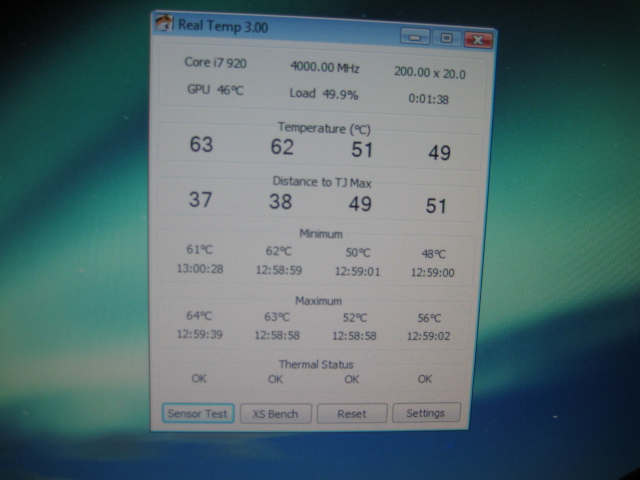Click the Distance to TJ Max heading

(322, 182)
